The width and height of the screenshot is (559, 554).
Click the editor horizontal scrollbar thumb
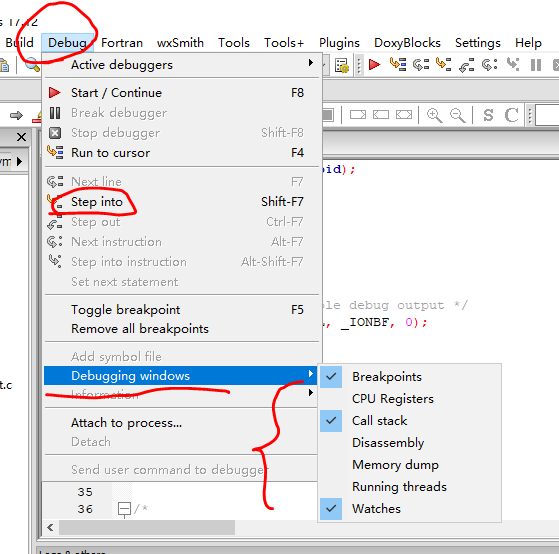pyautogui.click(x=147, y=527)
